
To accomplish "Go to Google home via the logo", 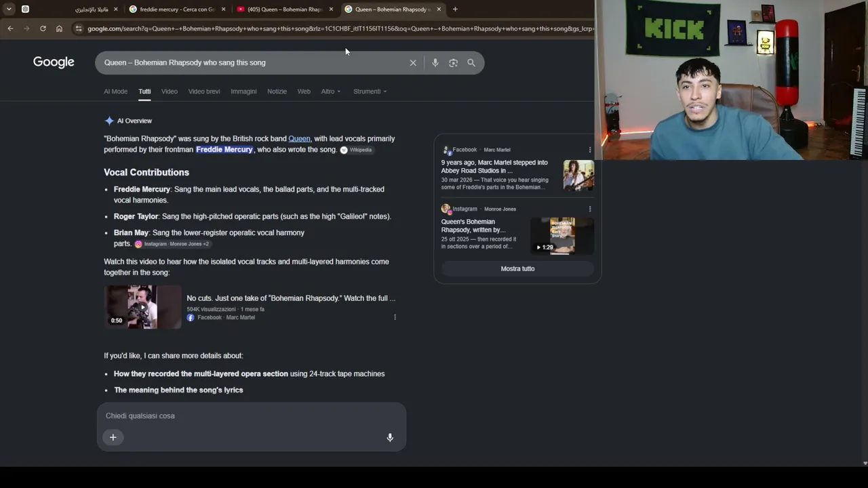I will tap(54, 62).
